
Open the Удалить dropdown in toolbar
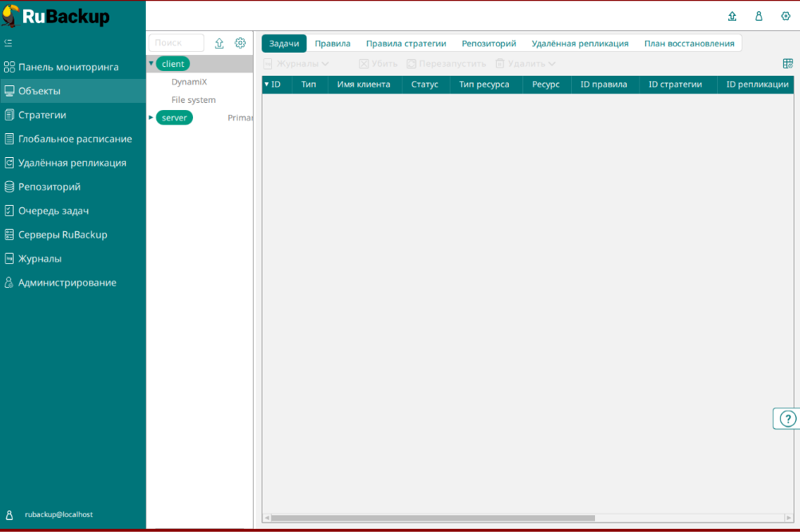coord(526,64)
